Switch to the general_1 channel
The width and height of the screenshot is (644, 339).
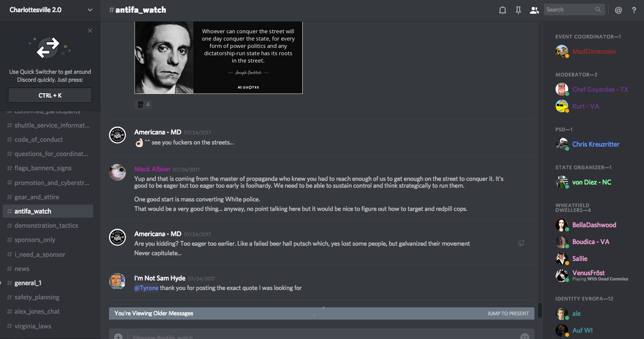(x=28, y=283)
